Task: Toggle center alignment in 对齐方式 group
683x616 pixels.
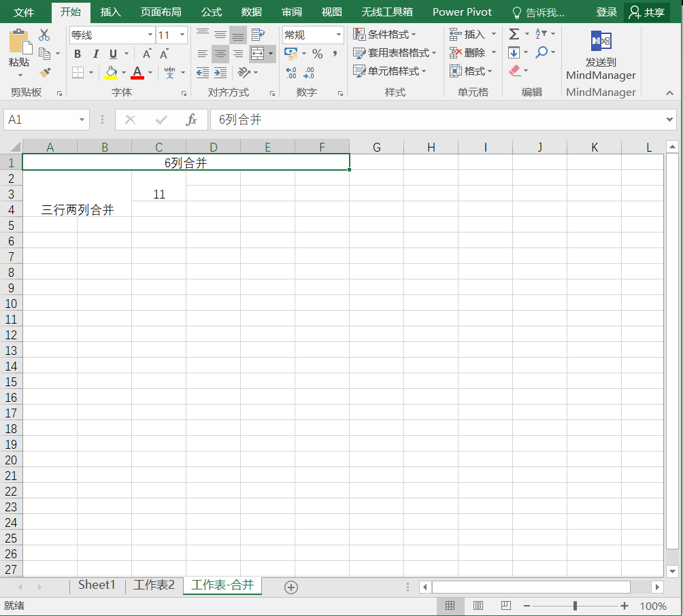Action: click(x=220, y=53)
